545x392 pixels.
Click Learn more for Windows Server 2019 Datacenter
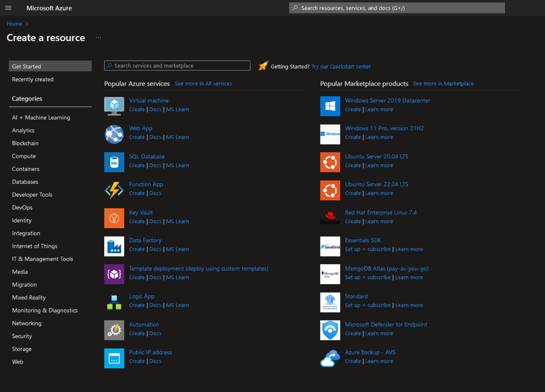point(379,109)
